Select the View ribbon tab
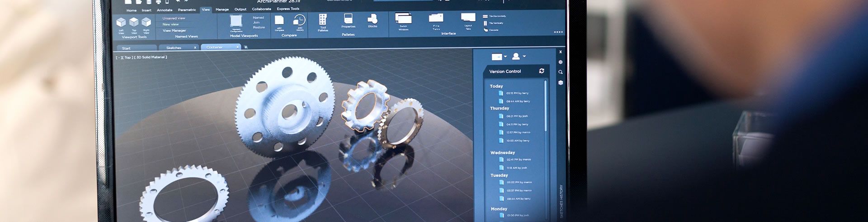The height and width of the screenshot is (222, 868). click(x=206, y=10)
